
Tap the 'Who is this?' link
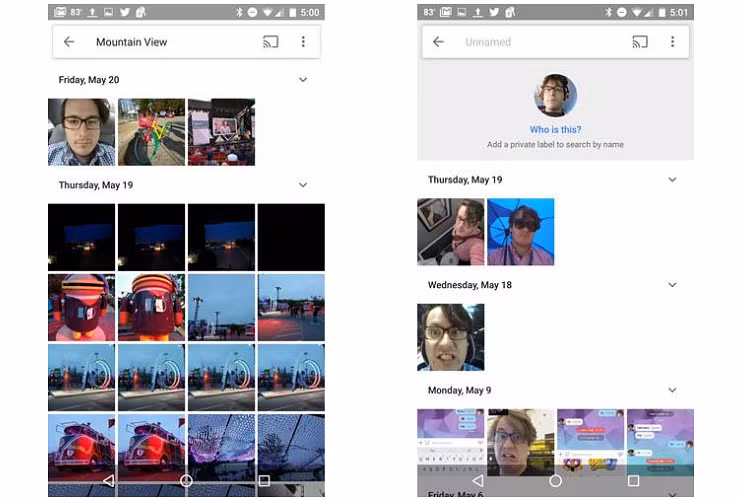click(x=555, y=130)
